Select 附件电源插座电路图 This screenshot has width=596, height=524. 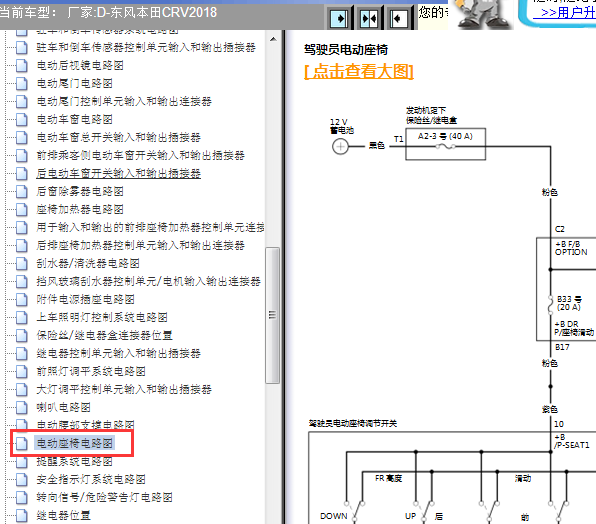[x=86, y=299]
